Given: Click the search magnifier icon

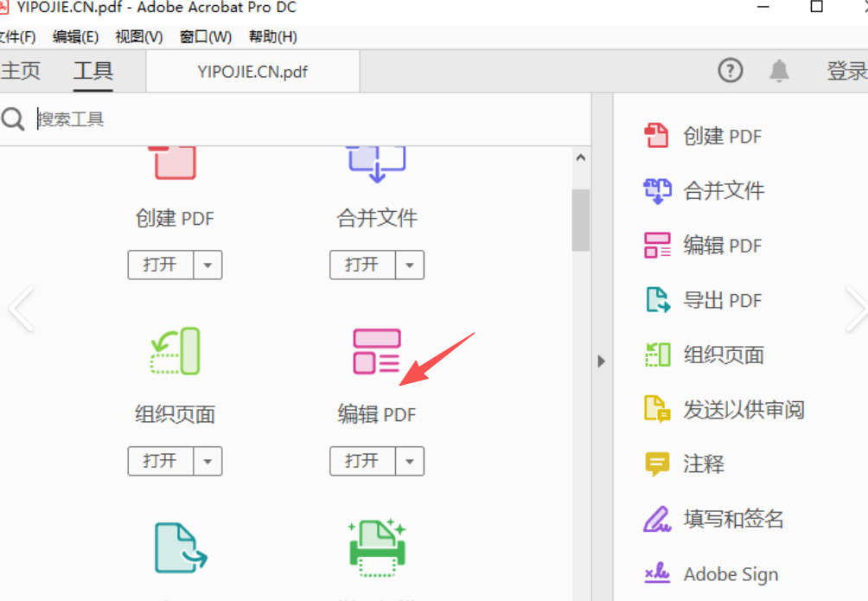Looking at the screenshot, I should 13,118.
